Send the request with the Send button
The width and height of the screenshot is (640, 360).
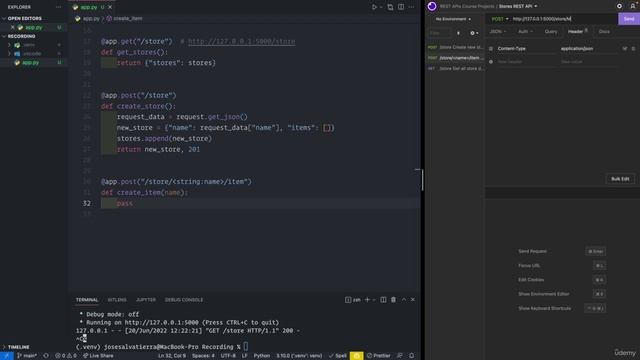coord(629,19)
